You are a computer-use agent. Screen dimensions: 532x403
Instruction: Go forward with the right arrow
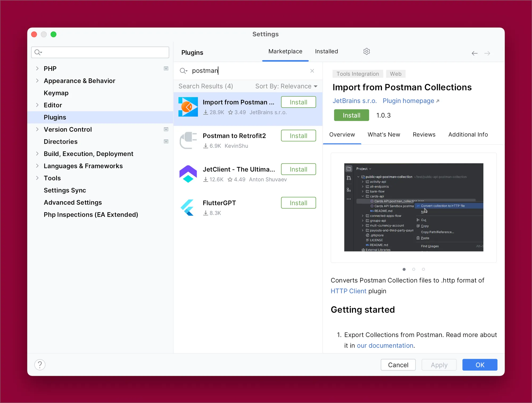pyautogui.click(x=487, y=53)
